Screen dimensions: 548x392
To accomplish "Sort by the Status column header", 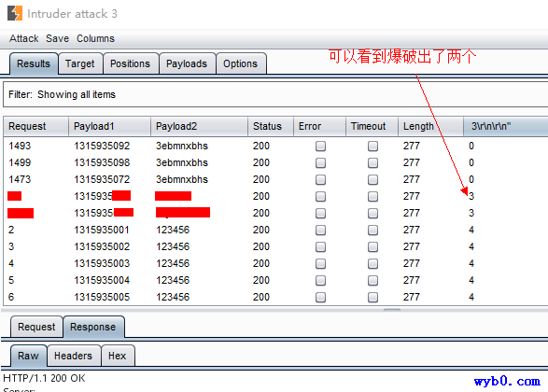I will [x=271, y=126].
